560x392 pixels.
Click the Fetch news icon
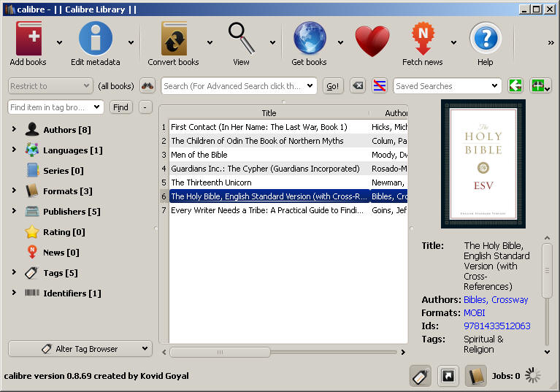(x=423, y=39)
